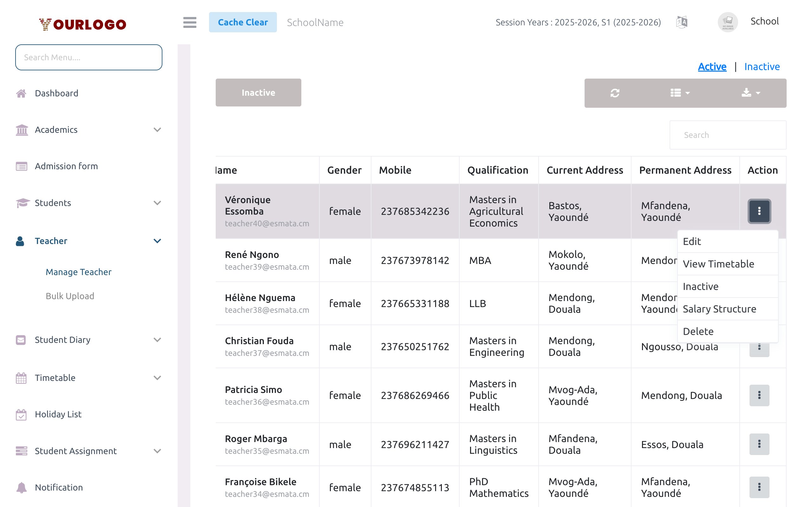Open "Bulk Upload" under Teacher
Viewport: 812px width, 507px height.
click(x=70, y=296)
